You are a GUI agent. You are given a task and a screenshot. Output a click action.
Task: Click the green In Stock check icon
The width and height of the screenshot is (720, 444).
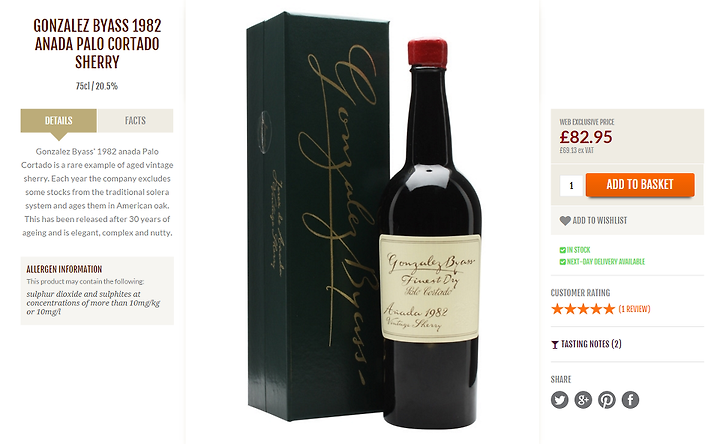pyautogui.click(x=562, y=250)
